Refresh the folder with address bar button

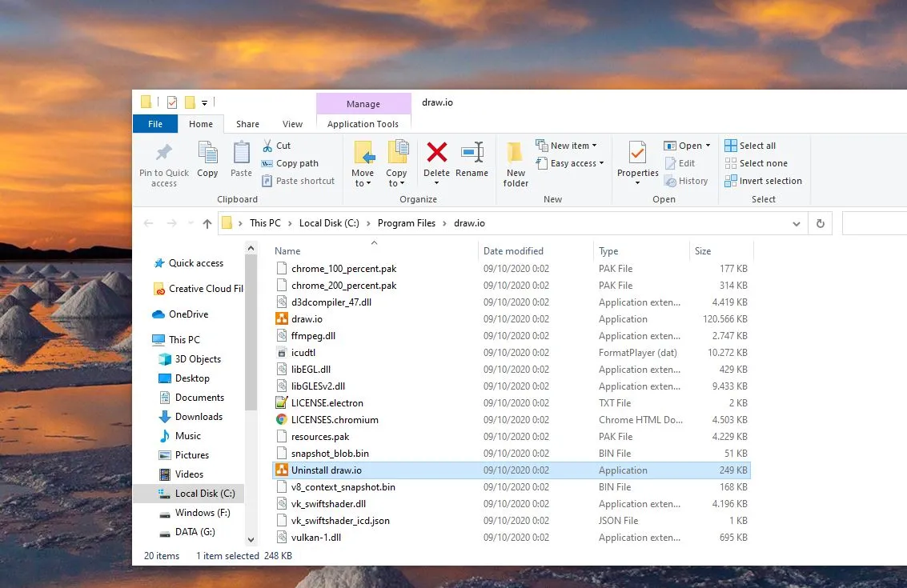pyautogui.click(x=820, y=224)
